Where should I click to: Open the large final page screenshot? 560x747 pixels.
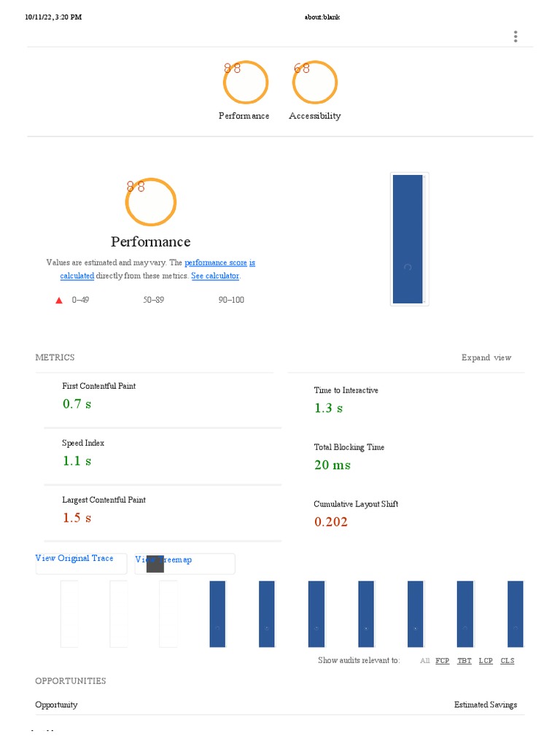(408, 239)
